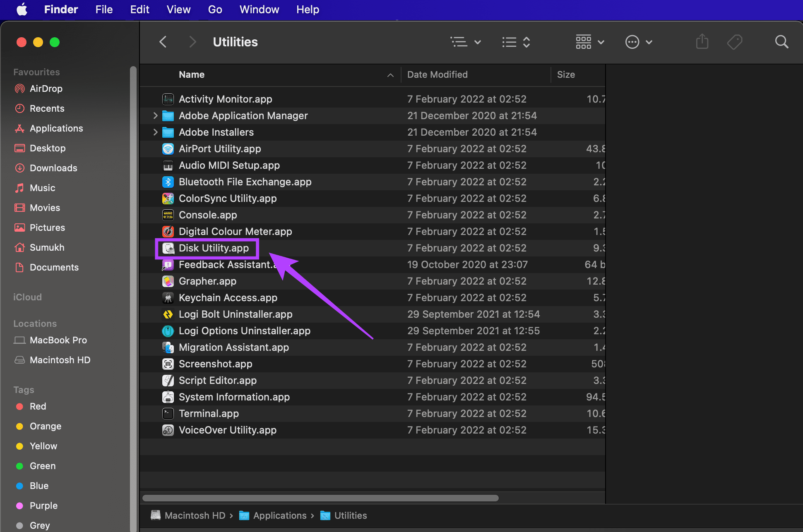Select Applications in the sidebar
The width and height of the screenshot is (803, 532).
[56, 128]
